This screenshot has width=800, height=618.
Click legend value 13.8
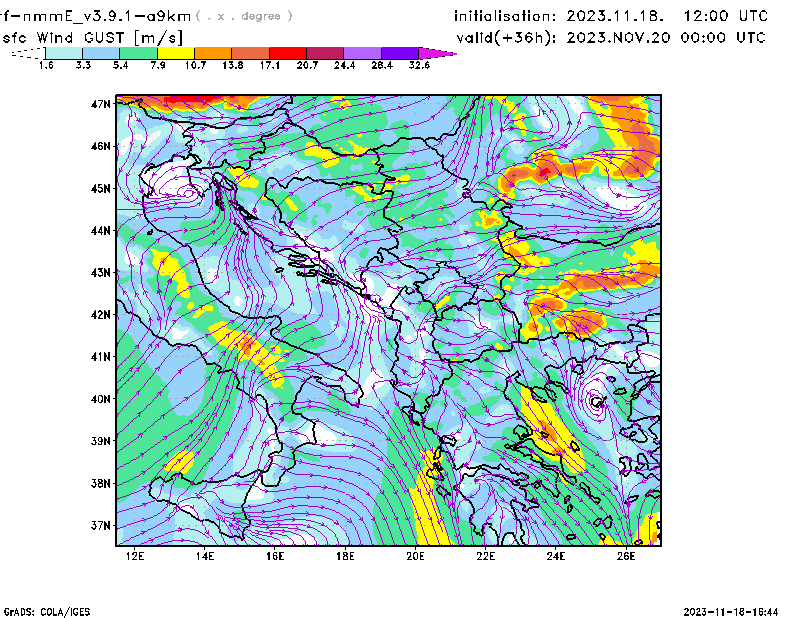pyautogui.click(x=233, y=65)
